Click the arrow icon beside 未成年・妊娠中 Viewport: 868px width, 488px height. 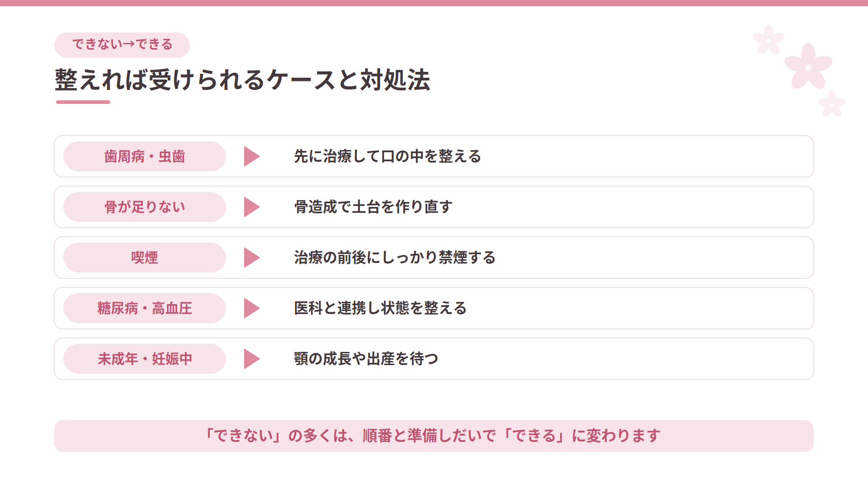pyautogui.click(x=252, y=359)
